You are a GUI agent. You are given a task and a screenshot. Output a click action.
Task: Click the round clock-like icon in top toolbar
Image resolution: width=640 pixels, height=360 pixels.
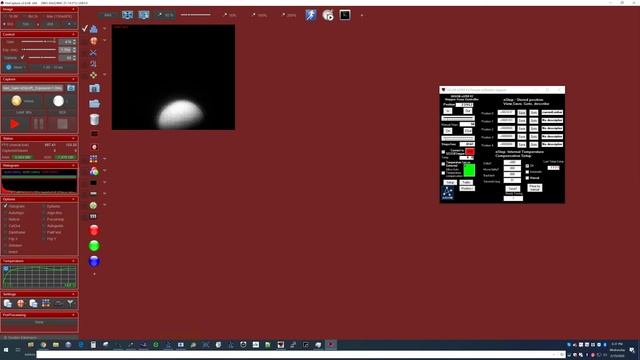328,15
